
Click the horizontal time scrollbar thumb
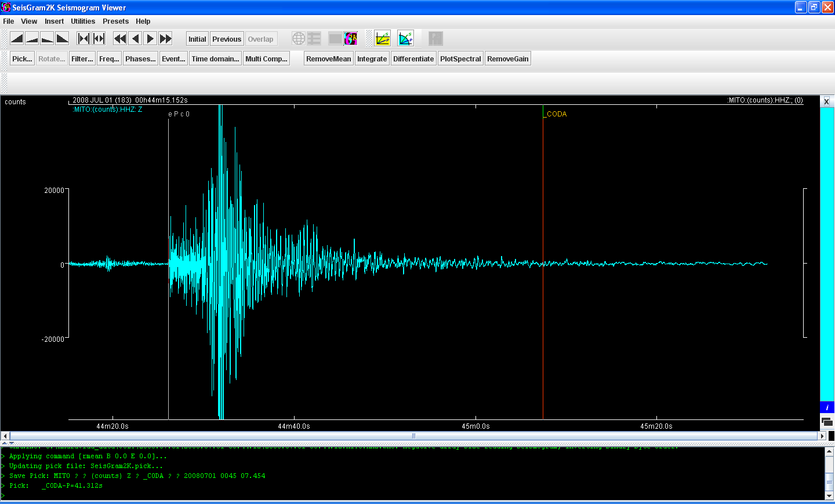413,436
